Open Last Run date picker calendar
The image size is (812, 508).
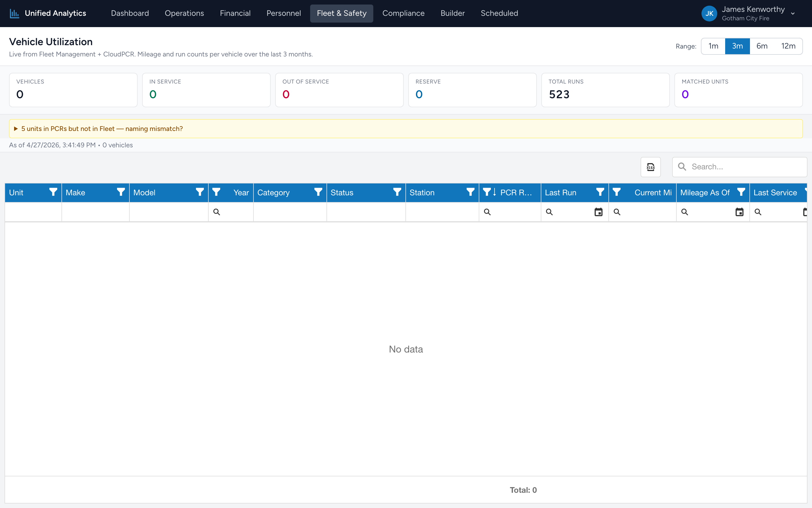pos(599,212)
